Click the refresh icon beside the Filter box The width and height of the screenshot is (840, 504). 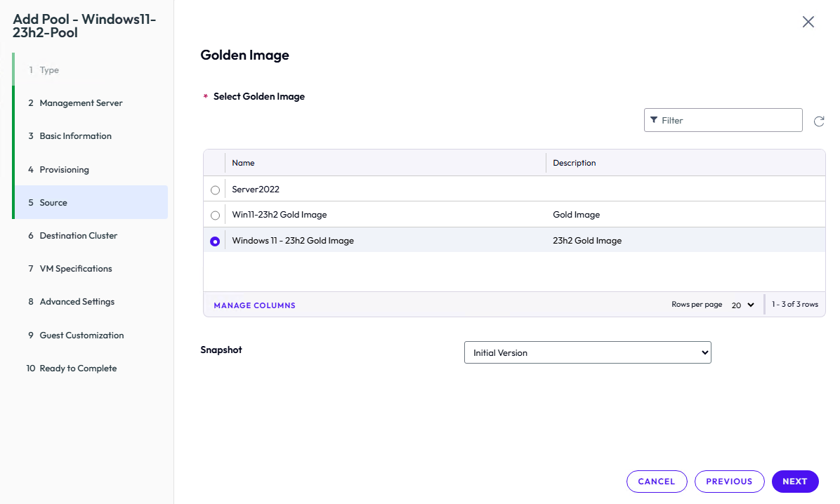[818, 121]
